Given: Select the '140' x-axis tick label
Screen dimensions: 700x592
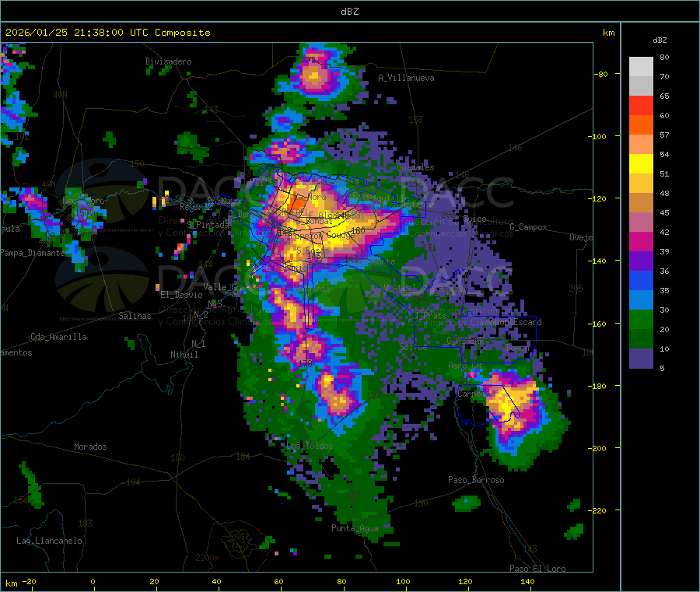Looking at the screenshot, I should tap(527, 582).
